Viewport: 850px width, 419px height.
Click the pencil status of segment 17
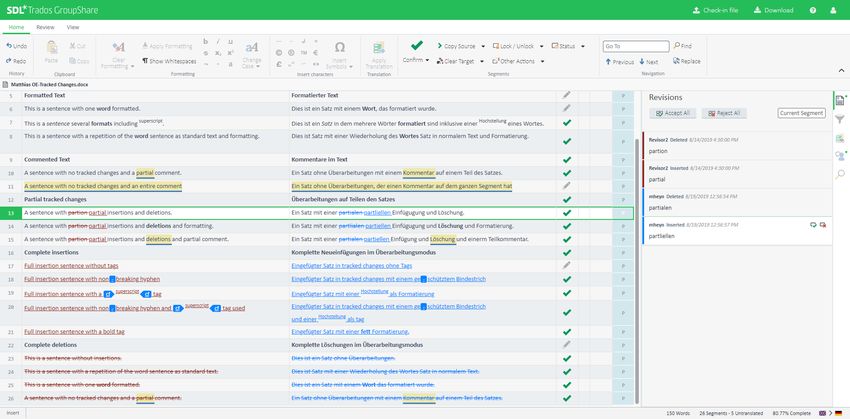click(x=566, y=266)
